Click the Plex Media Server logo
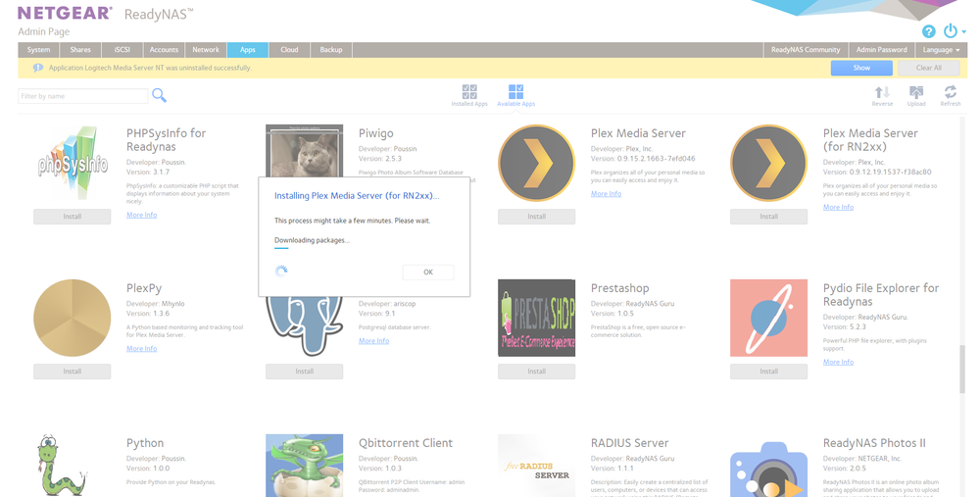 (x=536, y=163)
